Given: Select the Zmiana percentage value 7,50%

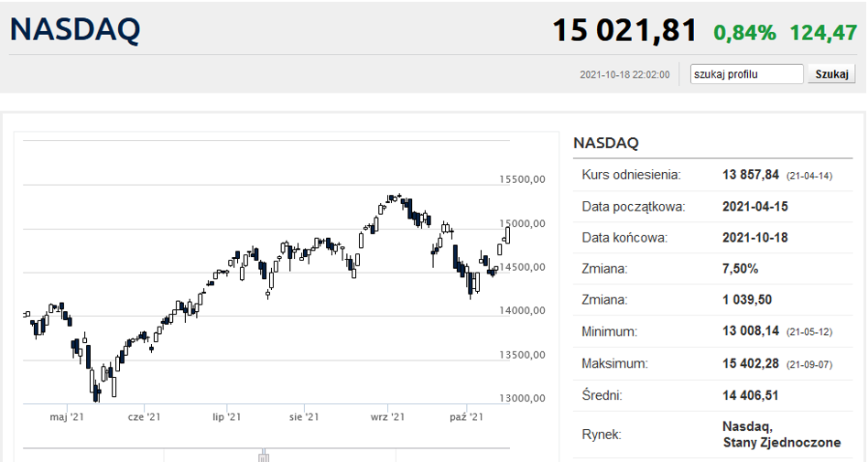Looking at the screenshot, I should pyautogui.click(x=740, y=269).
